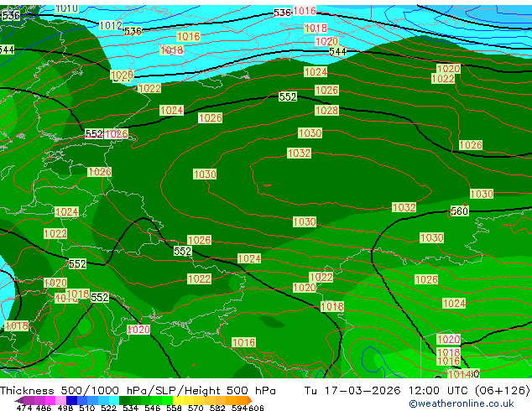The image size is (532, 411).
Task: Click the legend value 522
Action: click(108, 408)
